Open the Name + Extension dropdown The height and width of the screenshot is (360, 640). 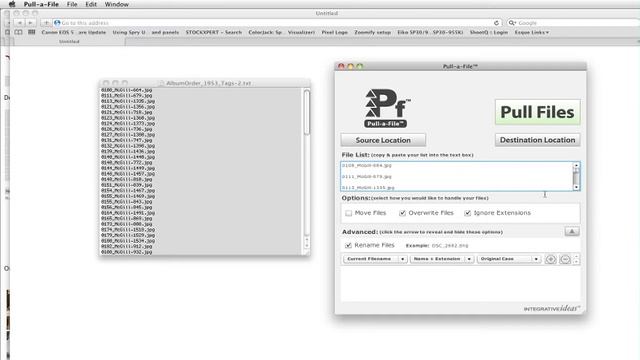point(442,259)
